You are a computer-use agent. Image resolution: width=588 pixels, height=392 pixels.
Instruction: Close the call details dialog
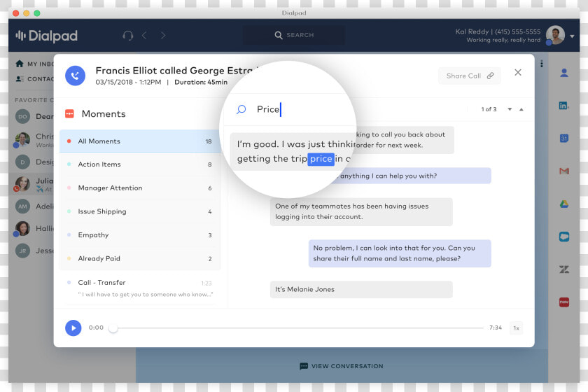(x=518, y=72)
